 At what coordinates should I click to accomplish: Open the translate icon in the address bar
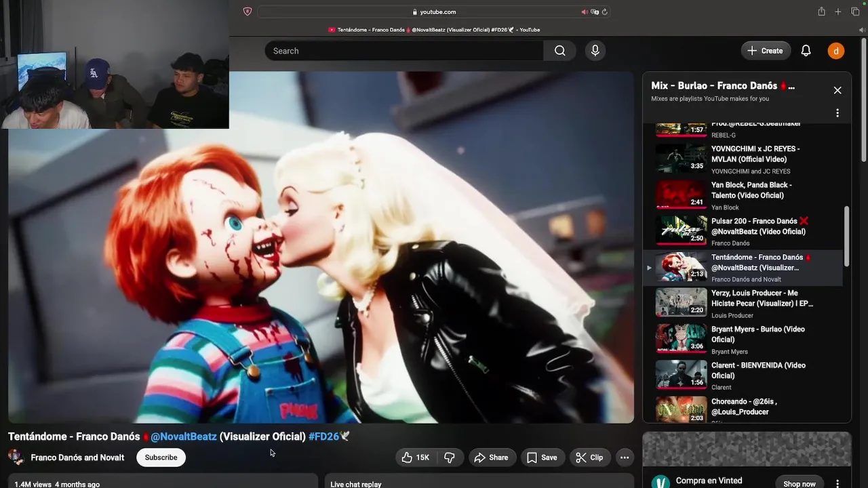(595, 12)
